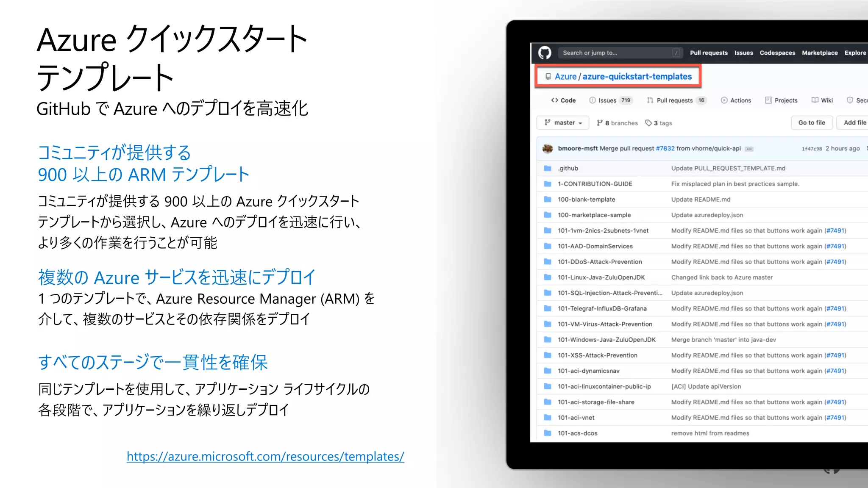Open the 101-VM-Virus-Attack-Prevention folder
The height and width of the screenshot is (488, 868).
click(605, 324)
